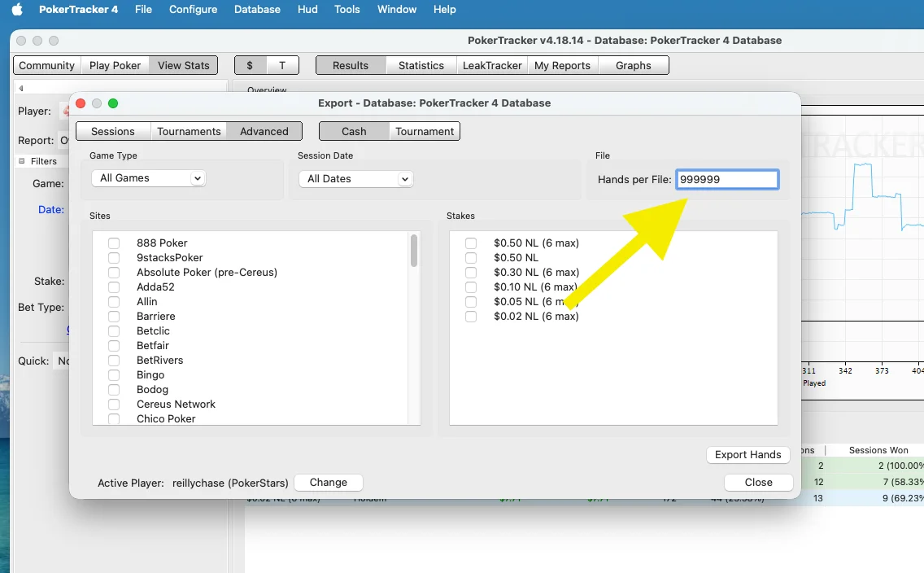Tick the $0.50 NL (6 max) stake checkbox

pos(471,243)
